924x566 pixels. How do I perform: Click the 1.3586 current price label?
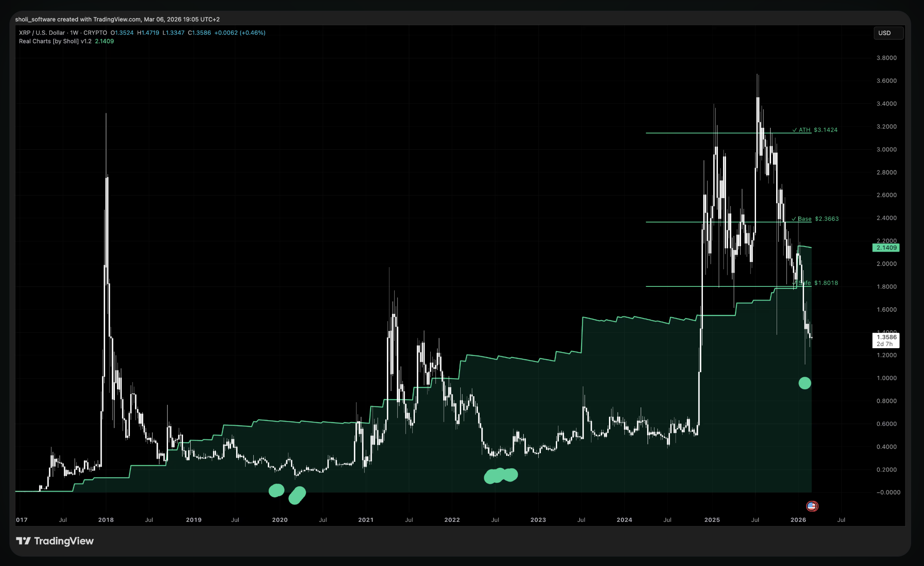click(x=886, y=337)
